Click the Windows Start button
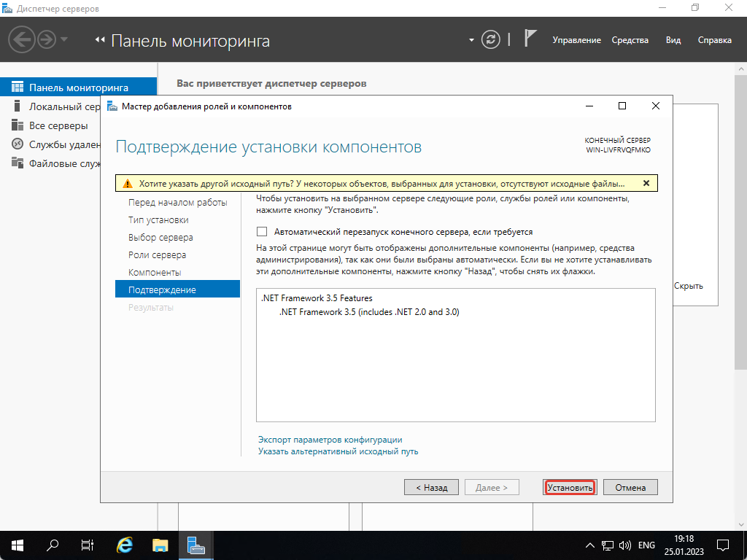Screen dimensions: 747x560 click(x=15, y=545)
